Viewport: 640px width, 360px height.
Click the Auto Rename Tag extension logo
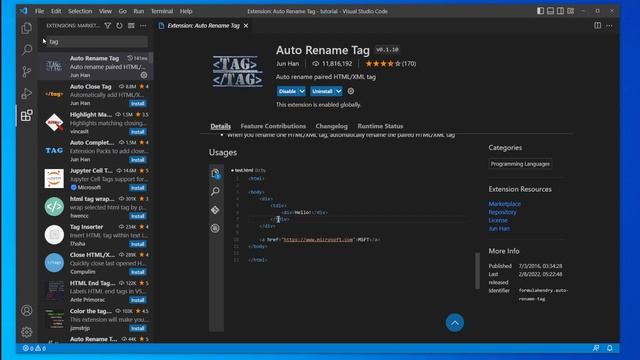237,71
